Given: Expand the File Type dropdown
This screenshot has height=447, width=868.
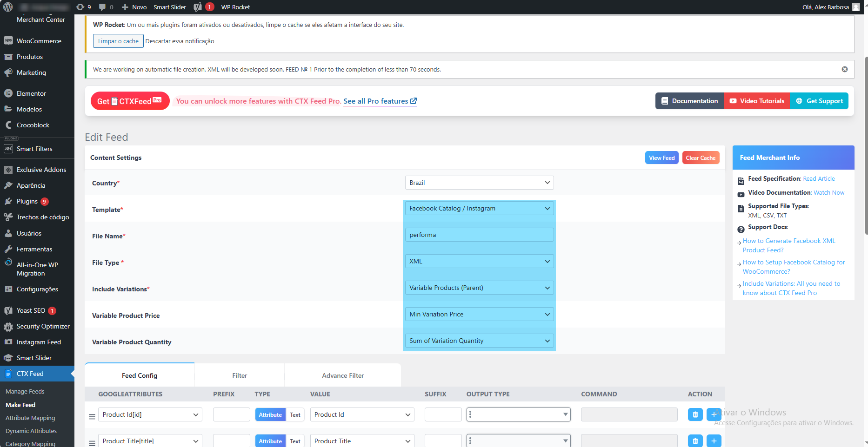Looking at the screenshot, I should click(x=479, y=261).
